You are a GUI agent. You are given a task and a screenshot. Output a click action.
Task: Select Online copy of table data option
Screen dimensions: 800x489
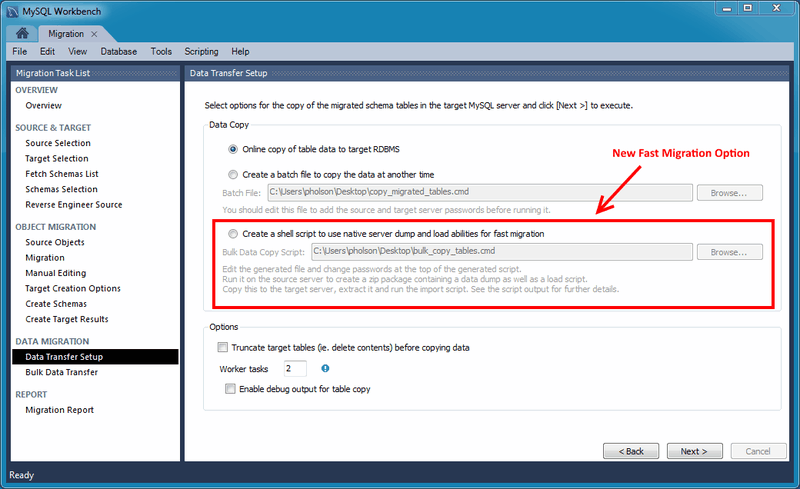(234, 149)
